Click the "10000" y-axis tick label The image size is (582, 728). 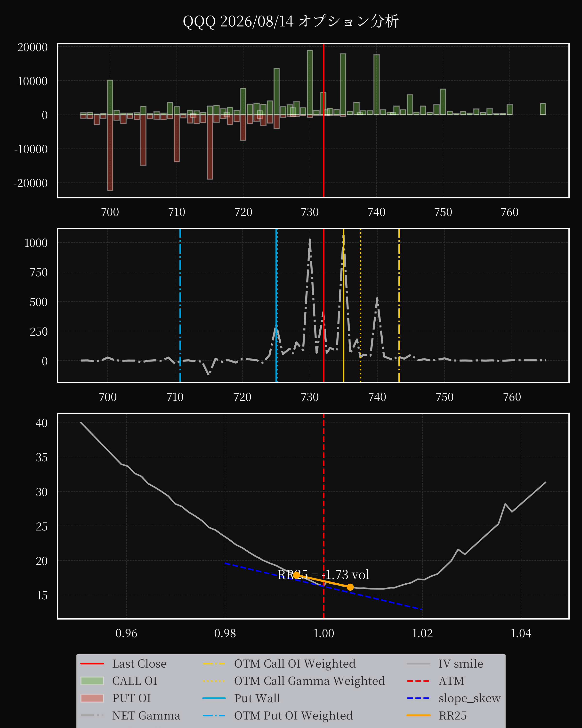coord(33,81)
